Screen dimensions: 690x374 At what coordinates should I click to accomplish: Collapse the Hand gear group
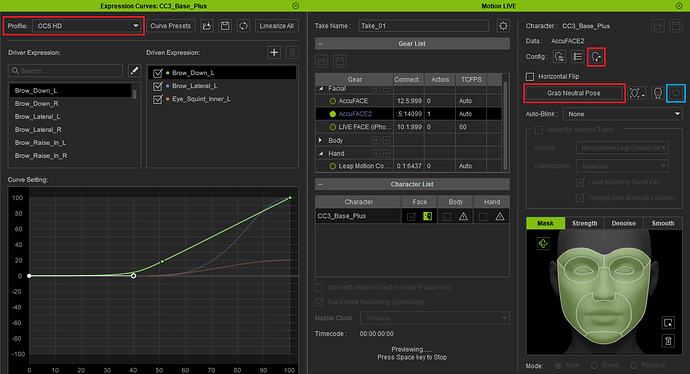tap(321, 154)
